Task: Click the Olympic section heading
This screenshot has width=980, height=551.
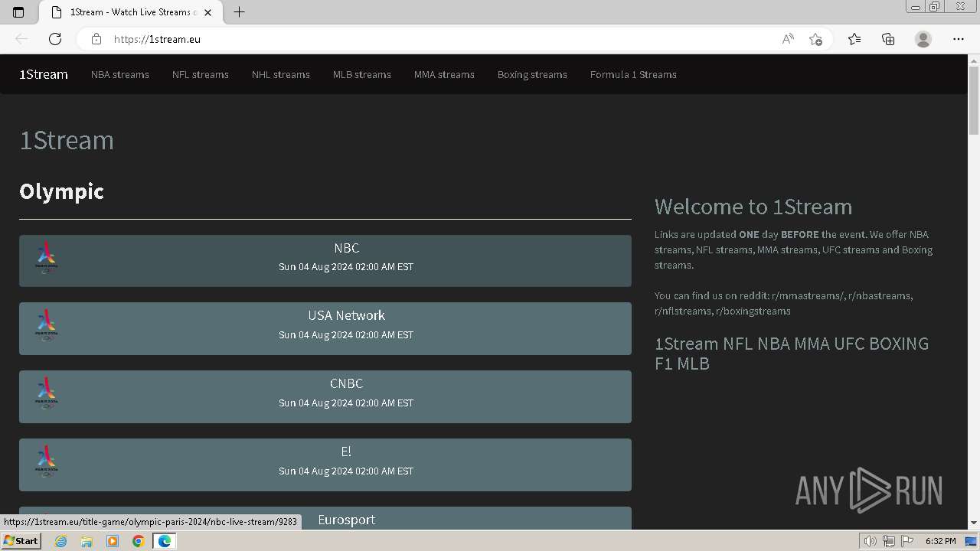Action: [61, 191]
